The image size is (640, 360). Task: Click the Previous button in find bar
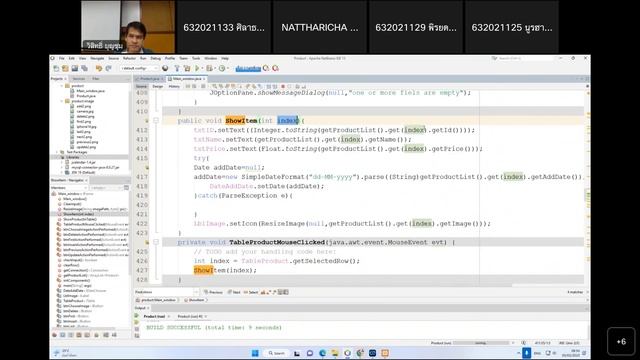click(213, 292)
